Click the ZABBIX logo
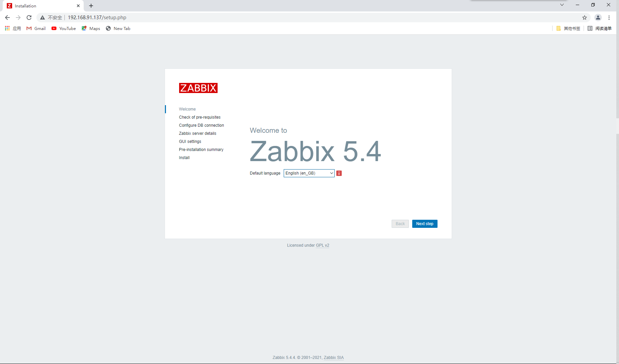 click(198, 88)
